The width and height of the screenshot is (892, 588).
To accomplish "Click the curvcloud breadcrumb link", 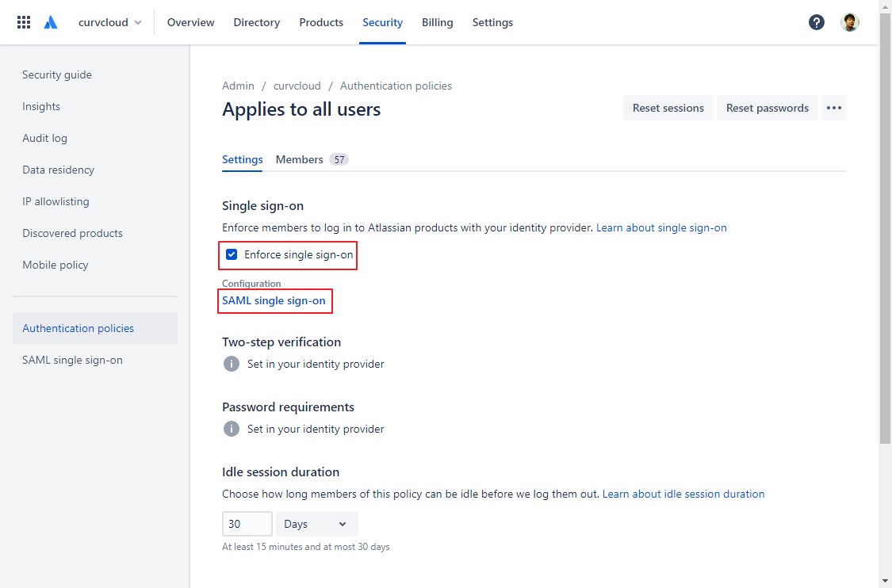I will pyautogui.click(x=297, y=86).
